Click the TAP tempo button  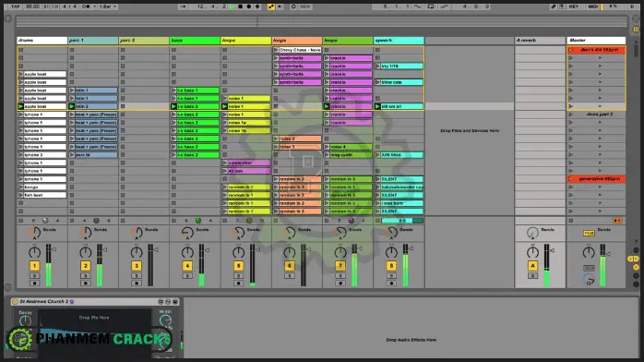[x=15, y=6]
